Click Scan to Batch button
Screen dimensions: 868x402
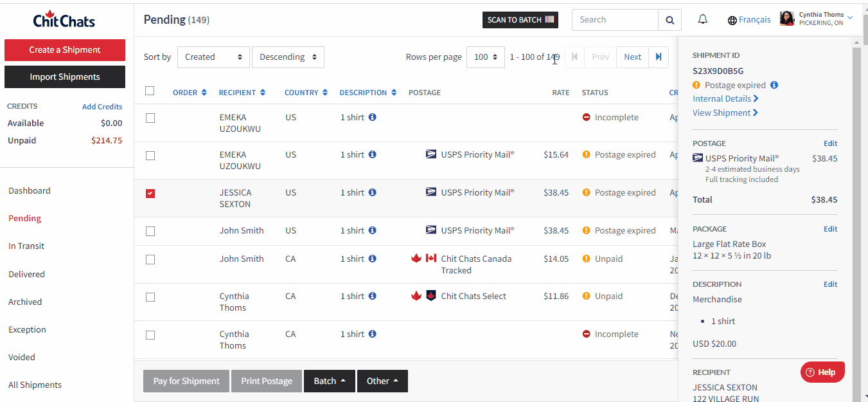[520, 20]
